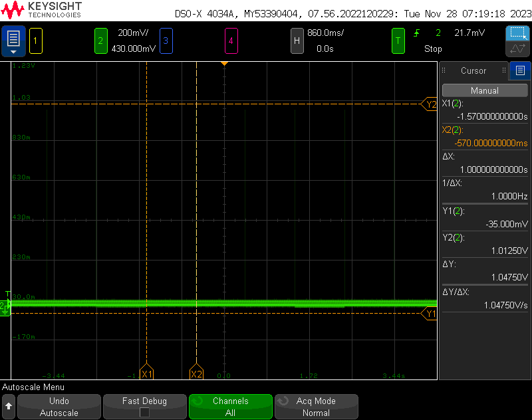Enable the Fast Debug checkbox
532x420 pixels.
click(144, 412)
